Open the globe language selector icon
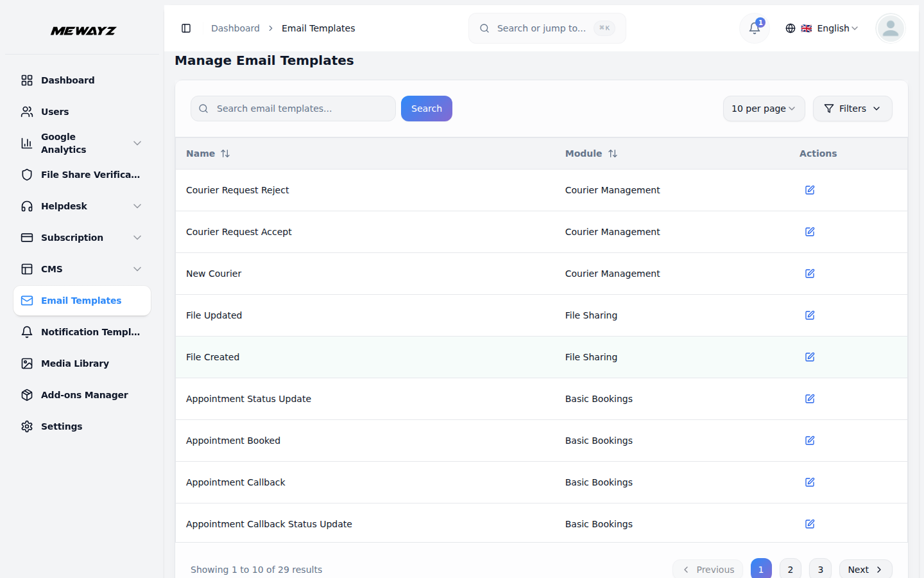Image resolution: width=924 pixels, height=578 pixels. [x=791, y=28]
